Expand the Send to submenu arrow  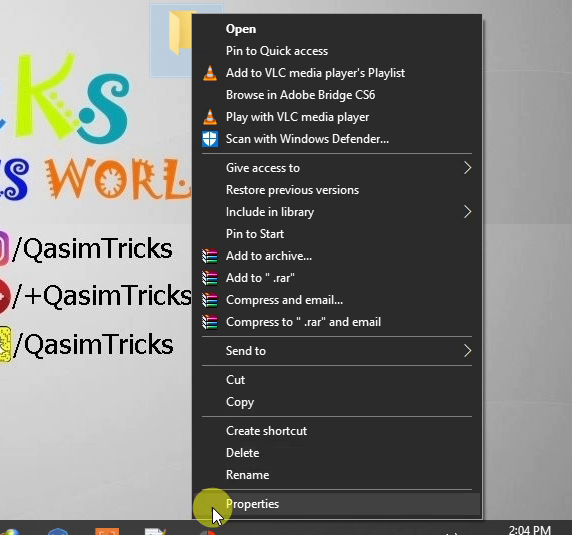pos(467,351)
